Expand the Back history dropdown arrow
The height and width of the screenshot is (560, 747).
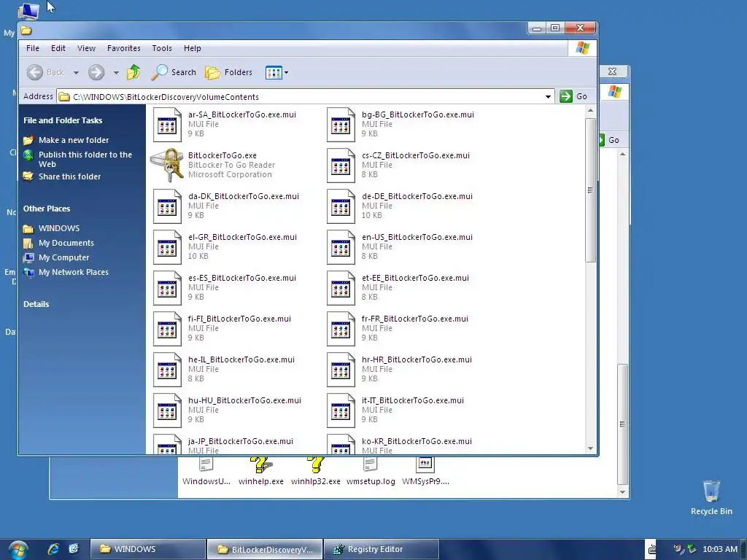(76, 73)
